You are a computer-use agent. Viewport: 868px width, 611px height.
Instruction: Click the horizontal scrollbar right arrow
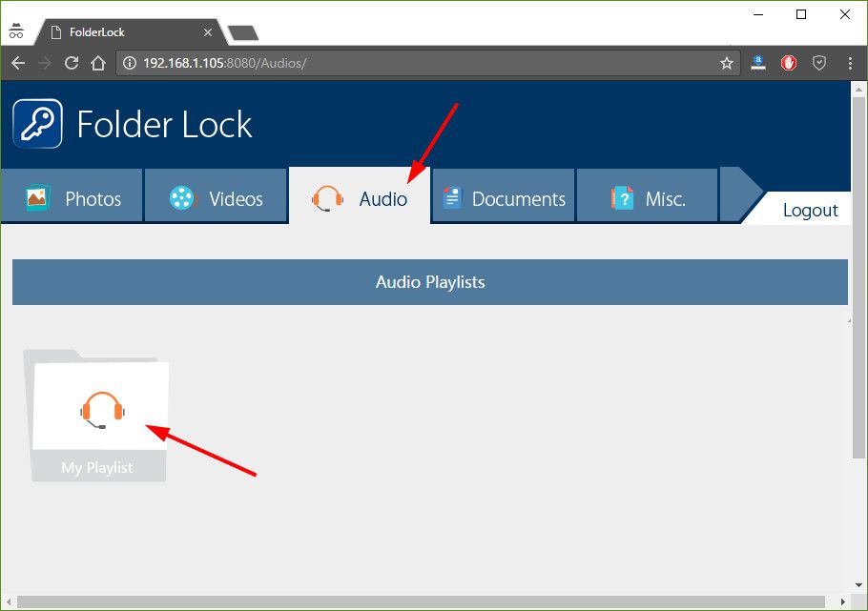point(842,601)
